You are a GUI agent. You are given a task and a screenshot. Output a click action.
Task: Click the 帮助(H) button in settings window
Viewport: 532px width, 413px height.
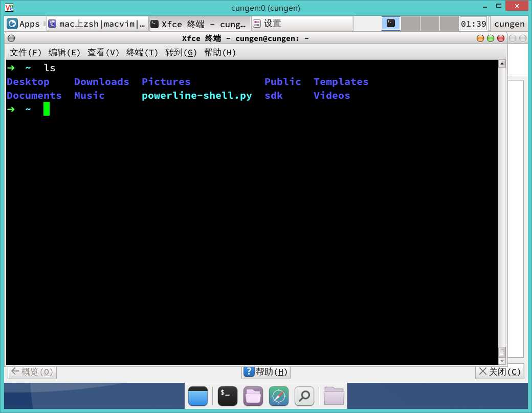tap(266, 372)
